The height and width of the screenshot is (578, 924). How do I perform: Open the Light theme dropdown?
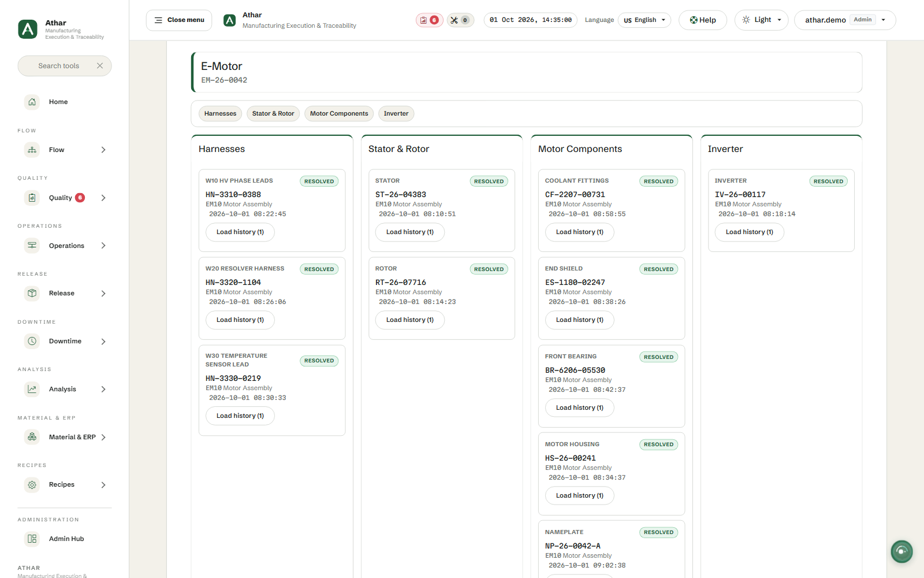pos(761,20)
